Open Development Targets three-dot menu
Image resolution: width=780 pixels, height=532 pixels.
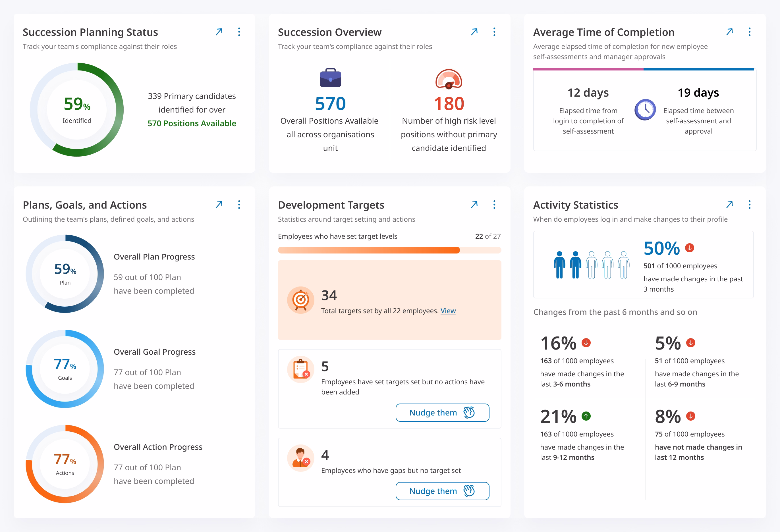(494, 204)
